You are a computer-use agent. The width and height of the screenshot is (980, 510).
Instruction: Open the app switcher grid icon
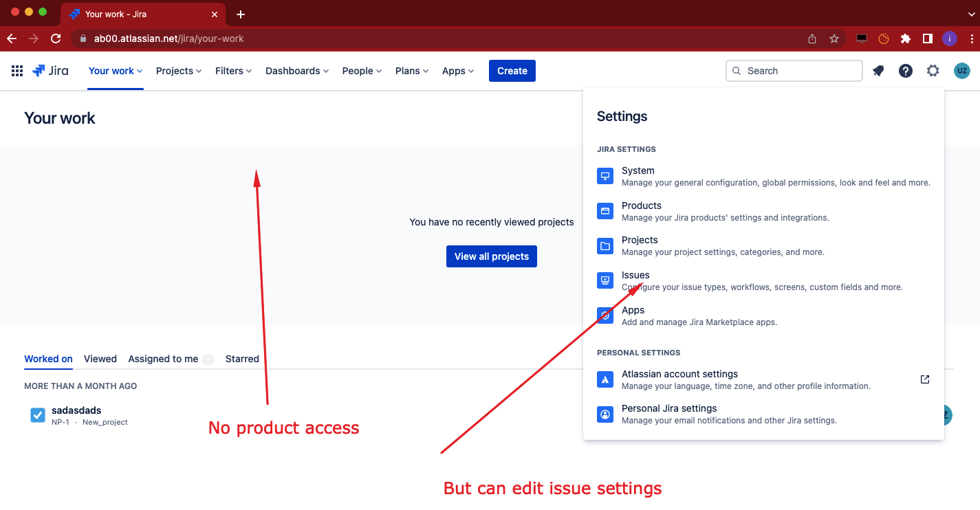pyautogui.click(x=17, y=71)
